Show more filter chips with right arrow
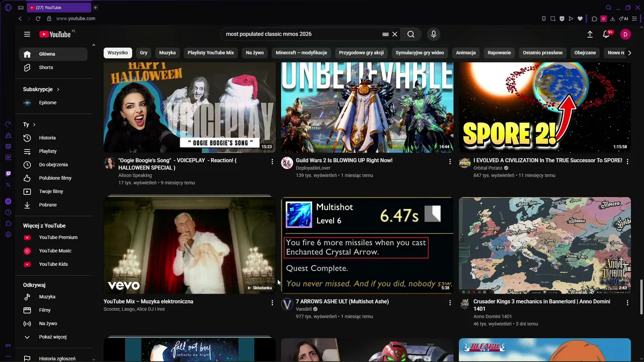Screen dimensions: 644x362 [x=629, y=53]
